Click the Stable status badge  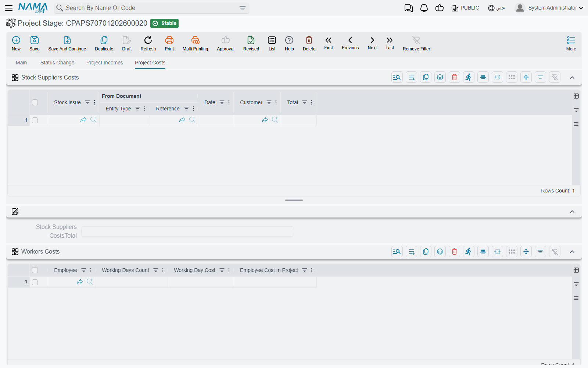tap(165, 23)
